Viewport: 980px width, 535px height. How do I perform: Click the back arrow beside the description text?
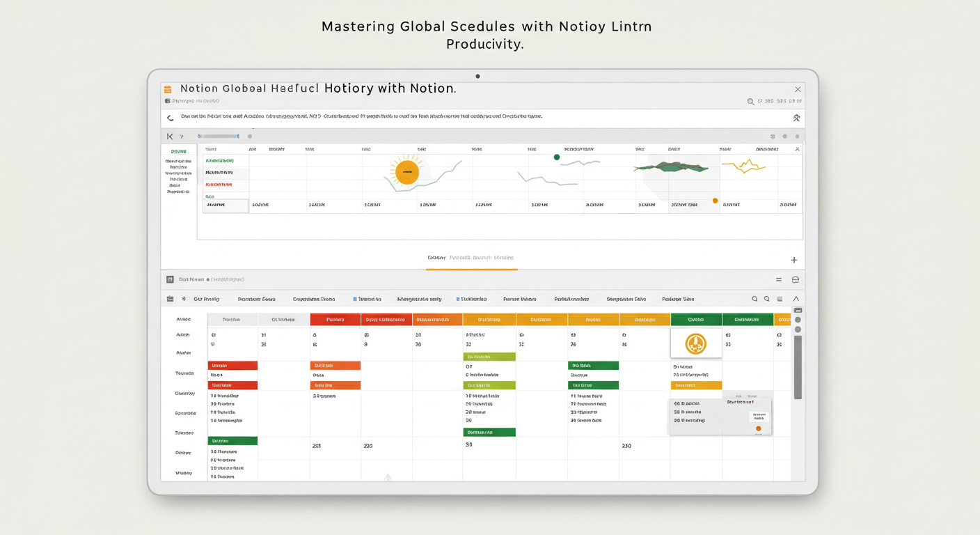[x=170, y=118]
